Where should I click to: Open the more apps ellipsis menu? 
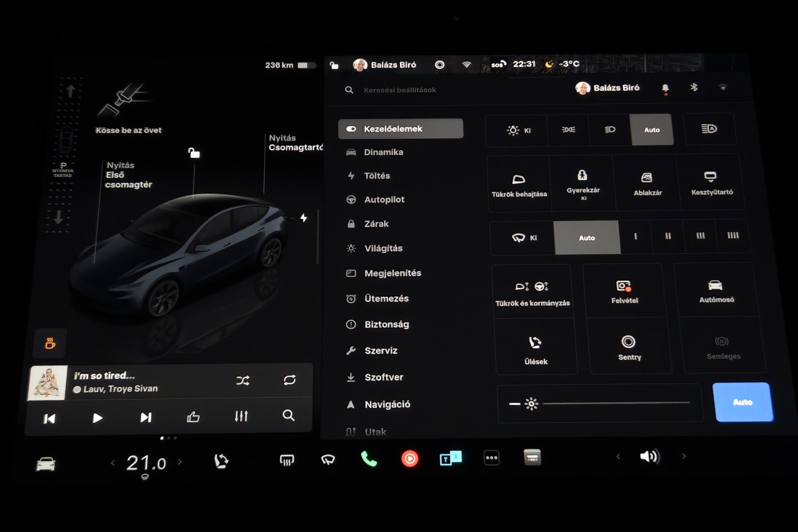491,458
